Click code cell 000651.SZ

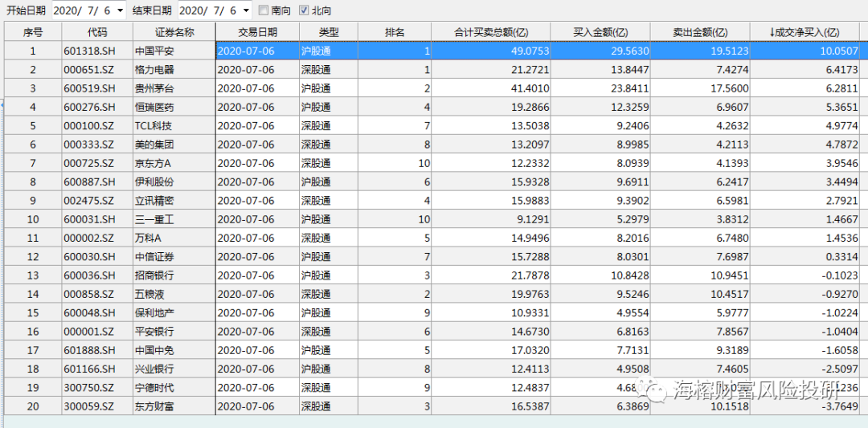coord(97,70)
